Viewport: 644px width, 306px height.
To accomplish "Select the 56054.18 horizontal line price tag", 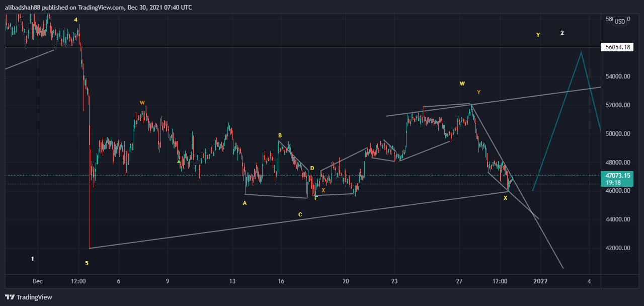I will pyautogui.click(x=617, y=47).
